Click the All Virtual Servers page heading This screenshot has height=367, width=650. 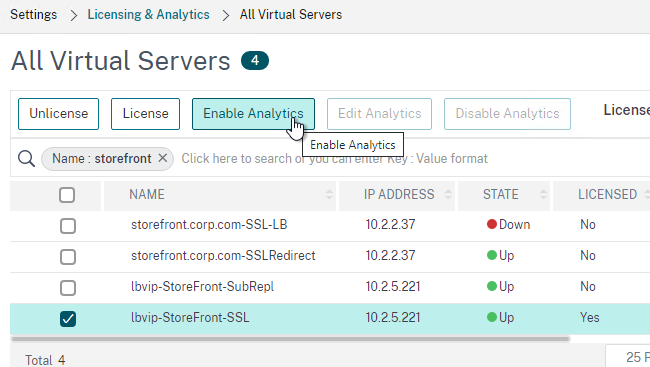(120, 61)
